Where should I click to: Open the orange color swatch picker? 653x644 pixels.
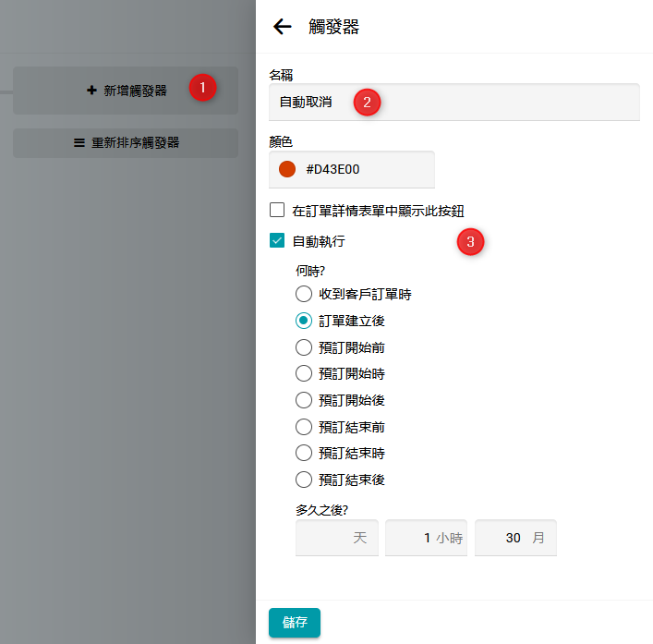click(x=287, y=169)
